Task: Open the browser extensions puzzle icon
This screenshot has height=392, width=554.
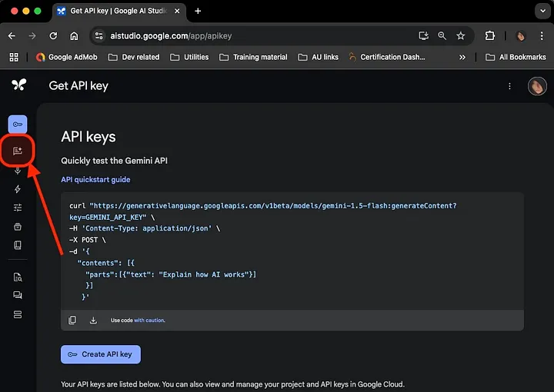Action: click(490, 35)
